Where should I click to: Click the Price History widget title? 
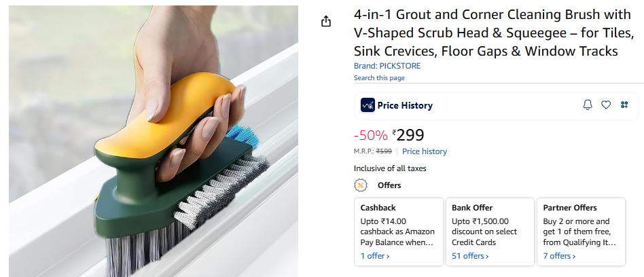405,105
